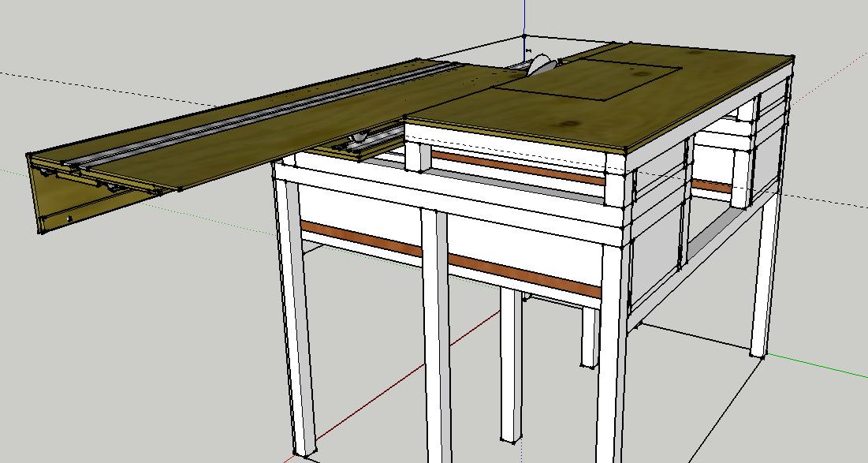The height and width of the screenshot is (463, 868).
Task: Click the saw carriage beneath the guide rail
Action: click(x=358, y=140)
